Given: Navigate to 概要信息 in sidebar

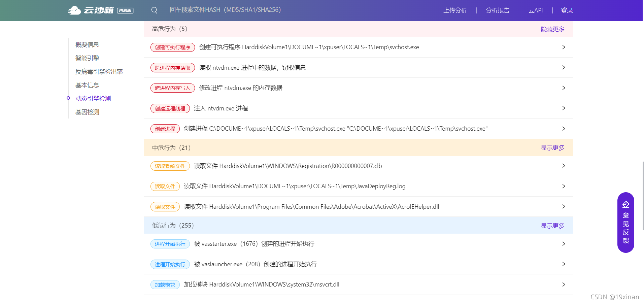Looking at the screenshot, I should coord(87,45).
